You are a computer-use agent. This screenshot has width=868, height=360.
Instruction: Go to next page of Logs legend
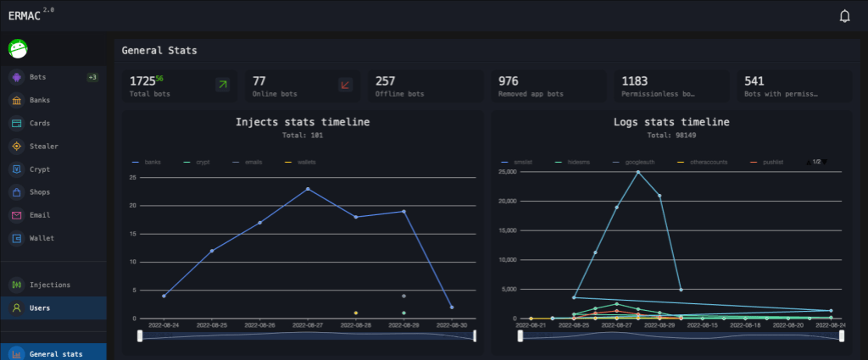[x=825, y=161]
